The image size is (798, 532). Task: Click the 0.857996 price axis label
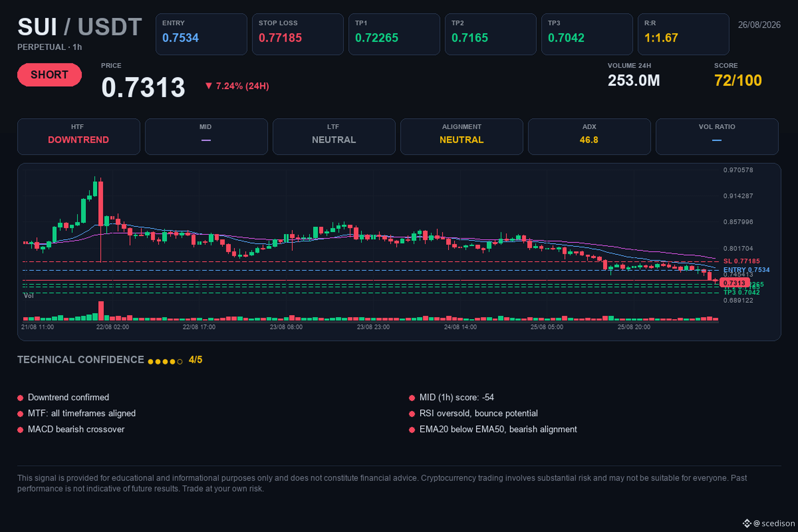tap(738, 222)
